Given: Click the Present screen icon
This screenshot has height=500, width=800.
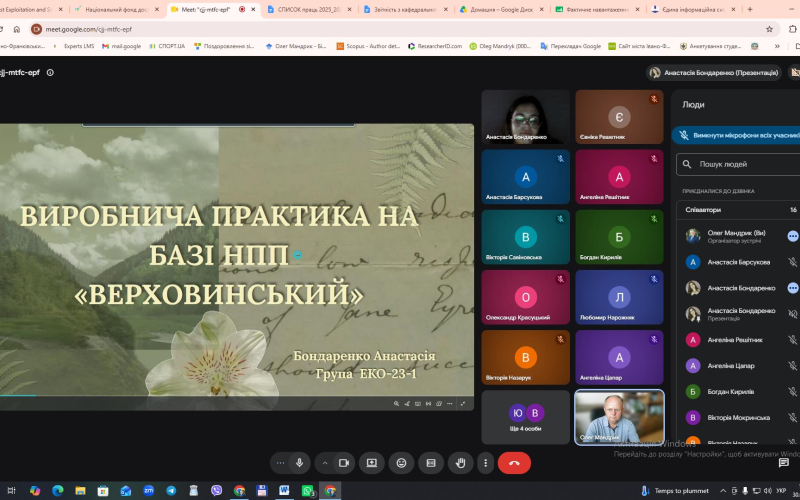Looking at the screenshot, I should 371,463.
